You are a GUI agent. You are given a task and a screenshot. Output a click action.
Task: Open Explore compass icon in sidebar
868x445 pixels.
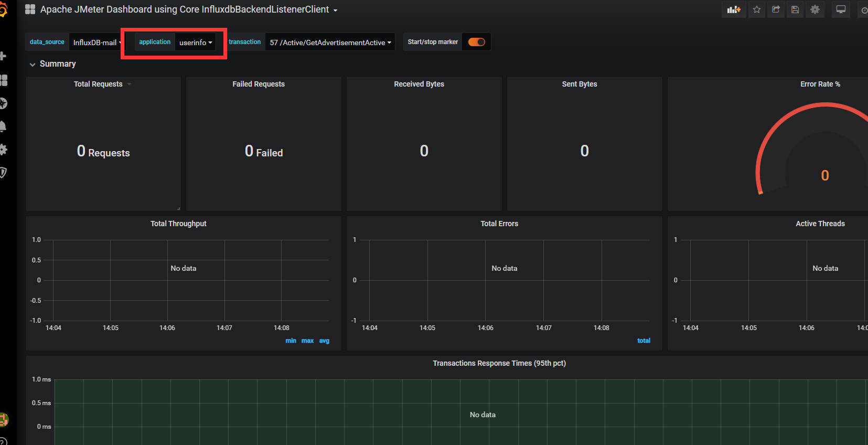[x=3, y=103]
